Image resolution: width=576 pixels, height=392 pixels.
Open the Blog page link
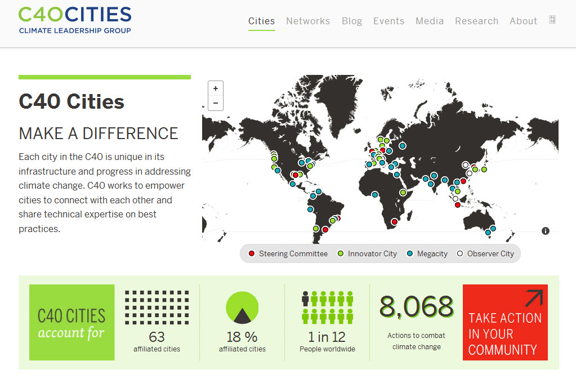352,21
